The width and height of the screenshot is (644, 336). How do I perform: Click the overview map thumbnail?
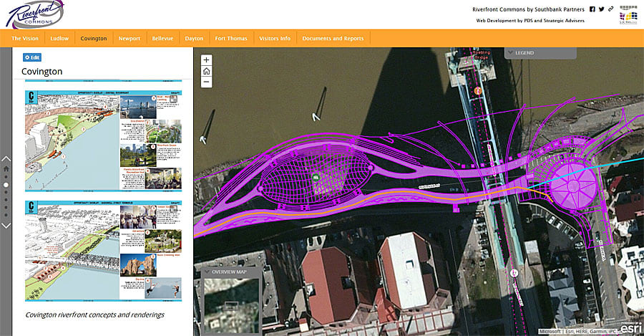click(232, 306)
